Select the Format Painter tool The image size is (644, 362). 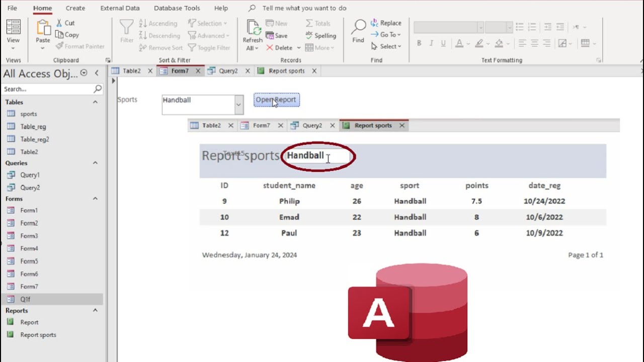click(80, 46)
